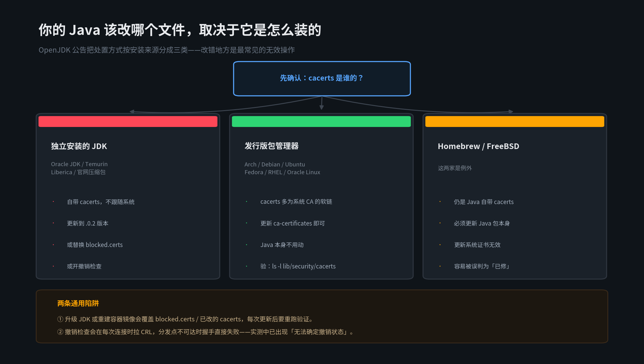The height and width of the screenshot is (364, 644).
Task: Click the bullet '或替换 blocked.certs'
Action: (95, 245)
